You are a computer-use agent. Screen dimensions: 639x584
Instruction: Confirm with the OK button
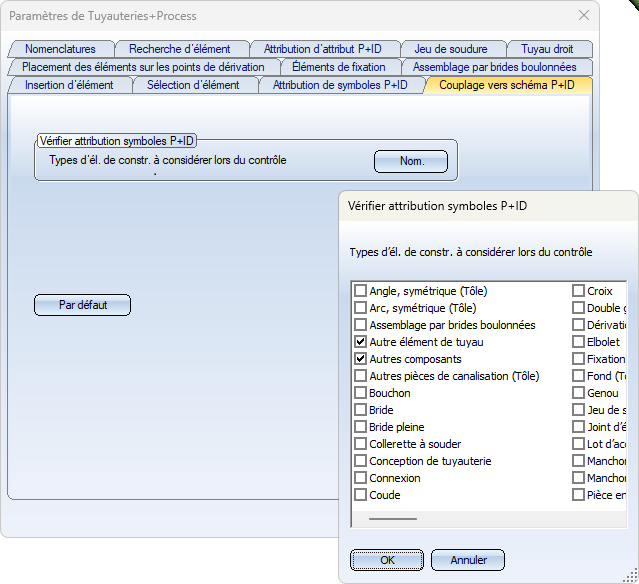pyautogui.click(x=387, y=560)
